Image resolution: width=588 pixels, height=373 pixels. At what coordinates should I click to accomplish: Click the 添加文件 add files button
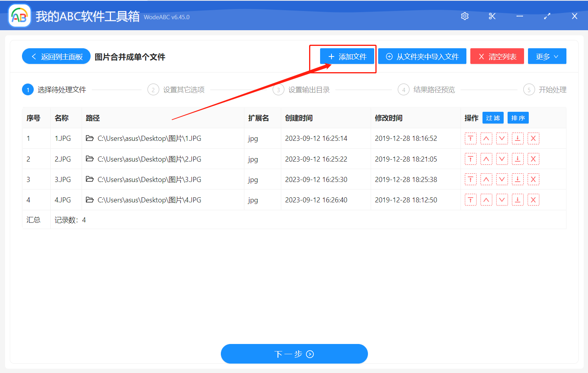pyautogui.click(x=347, y=56)
